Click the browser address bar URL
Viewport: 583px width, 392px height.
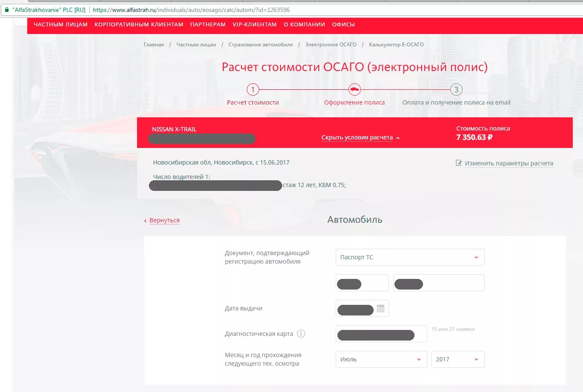(x=191, y=10)
